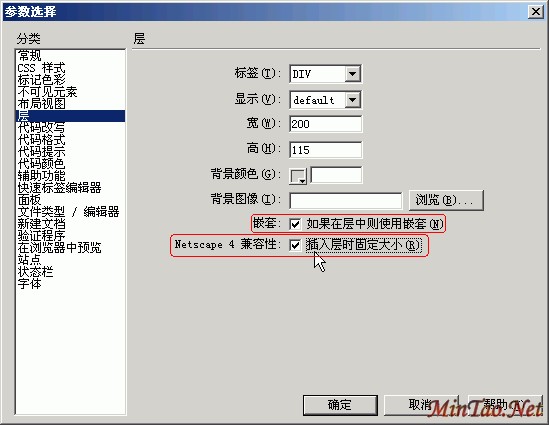
Task: Open the 标签 DIV dropdown arrow
Action: [x=353, y=74]
